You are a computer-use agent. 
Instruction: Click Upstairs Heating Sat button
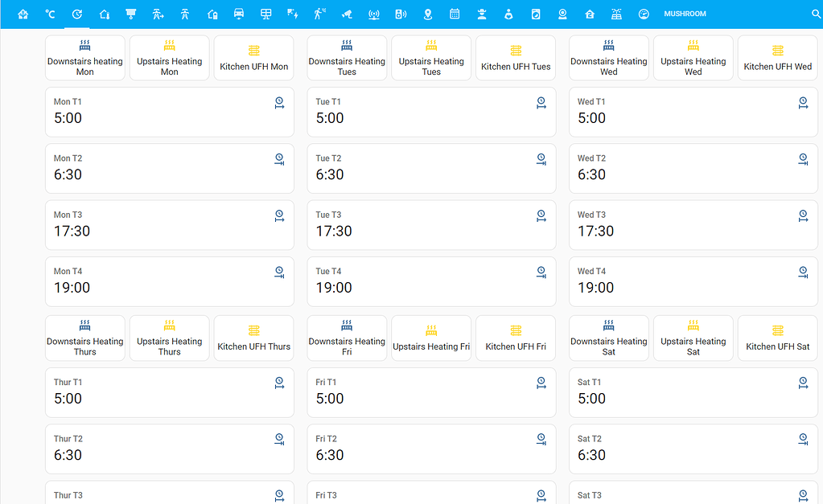[693, 338]
